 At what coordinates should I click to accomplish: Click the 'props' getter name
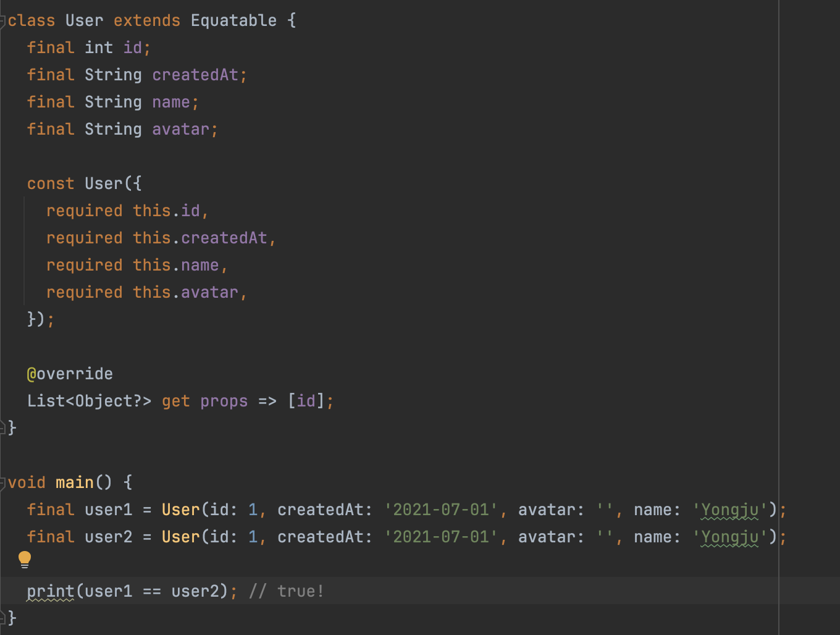224,401
